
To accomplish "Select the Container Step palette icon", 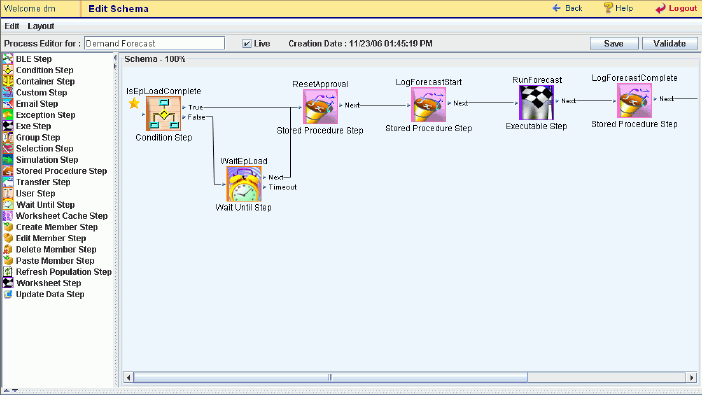I will 8,81.
